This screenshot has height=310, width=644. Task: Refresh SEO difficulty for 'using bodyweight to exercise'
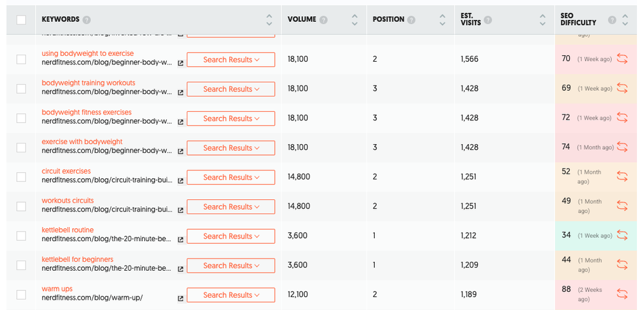pyautogui.click(x=622, y=59)
